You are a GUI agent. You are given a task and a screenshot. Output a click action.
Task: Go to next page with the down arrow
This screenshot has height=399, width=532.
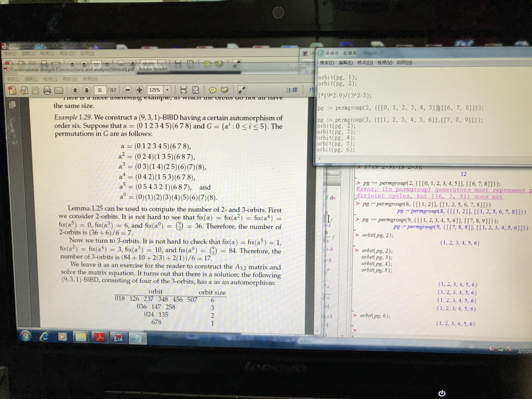[86, 90]
